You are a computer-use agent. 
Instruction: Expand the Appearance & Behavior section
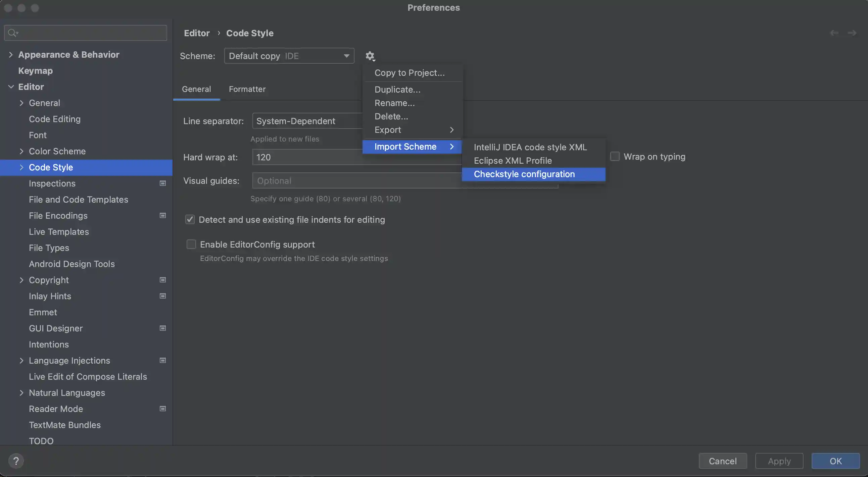(x=11, y=55)
